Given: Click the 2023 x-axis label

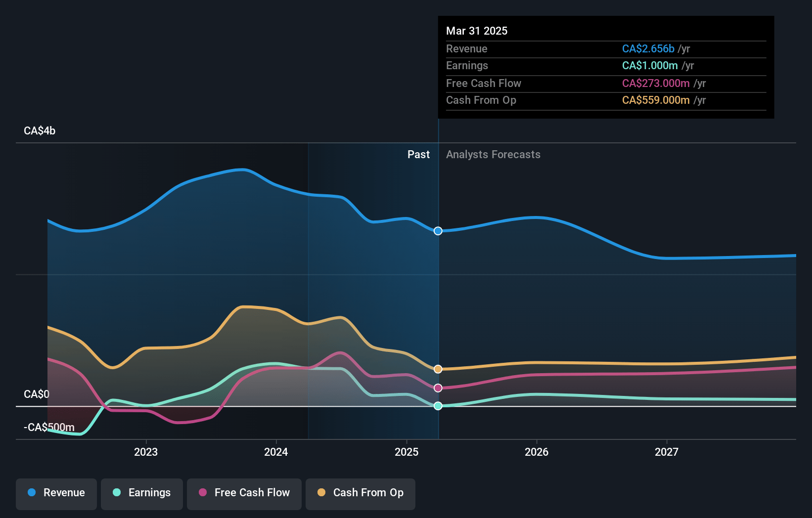Looking at the screenshot, I should 146,452.
